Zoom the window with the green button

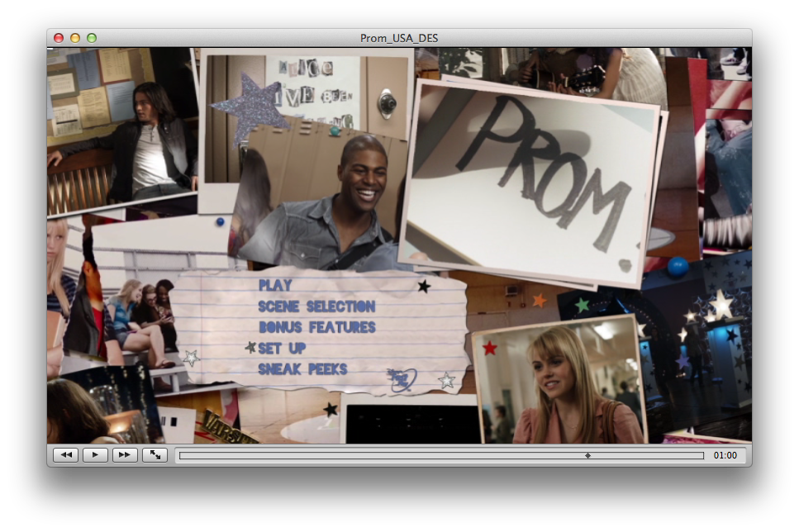tap(92, 38)
